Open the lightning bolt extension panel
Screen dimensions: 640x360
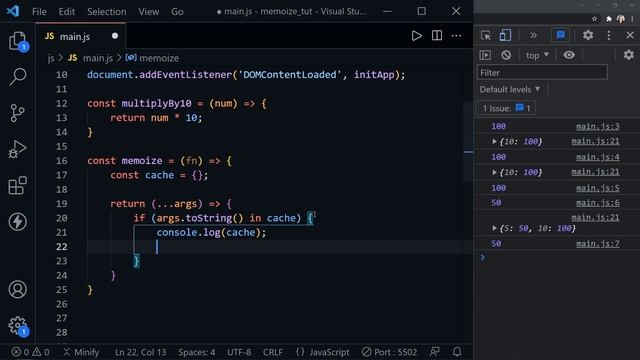[x=18, y=222]
